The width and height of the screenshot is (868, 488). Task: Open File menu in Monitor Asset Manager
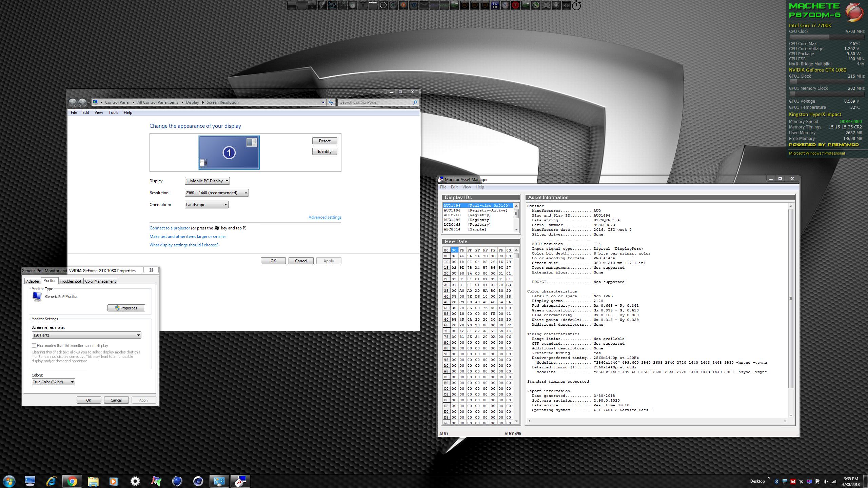(x=443, y=187)
